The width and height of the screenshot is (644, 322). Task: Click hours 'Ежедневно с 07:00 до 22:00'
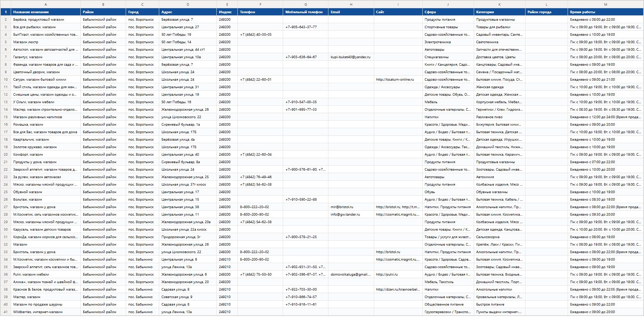[605, 162]
